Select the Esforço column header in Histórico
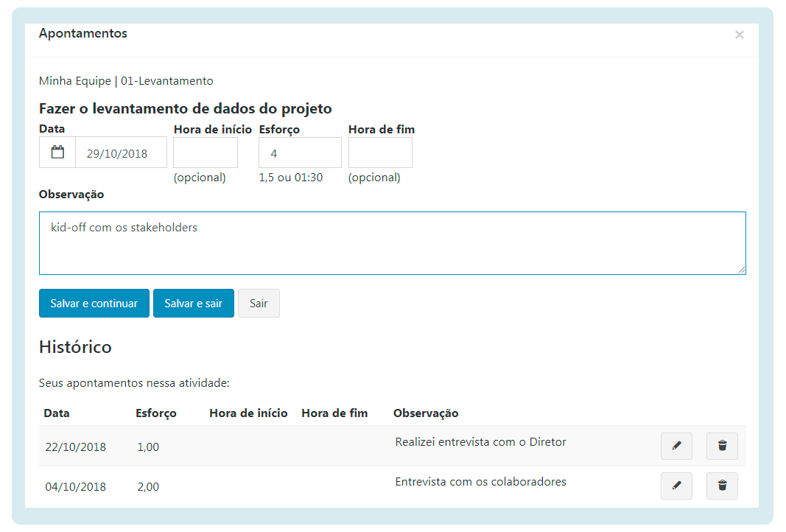Image resolution: width=786 pixels, height=532 pixels. tap(156, 413)
